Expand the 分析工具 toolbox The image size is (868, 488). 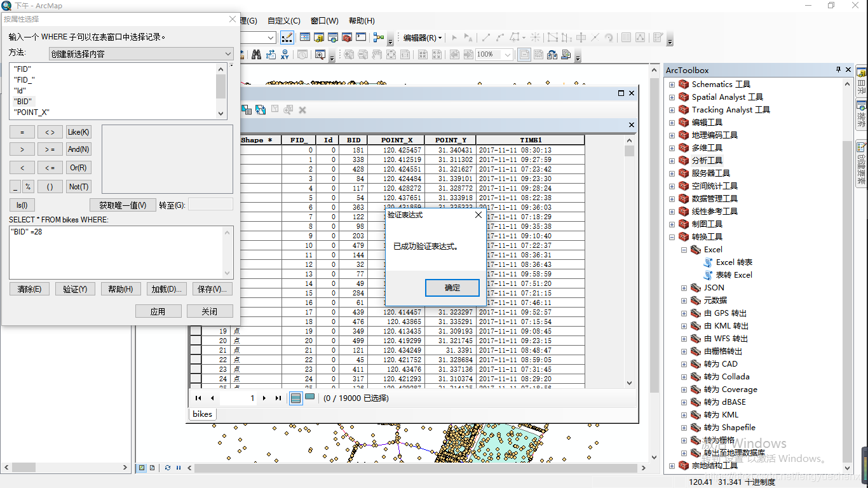672,161
